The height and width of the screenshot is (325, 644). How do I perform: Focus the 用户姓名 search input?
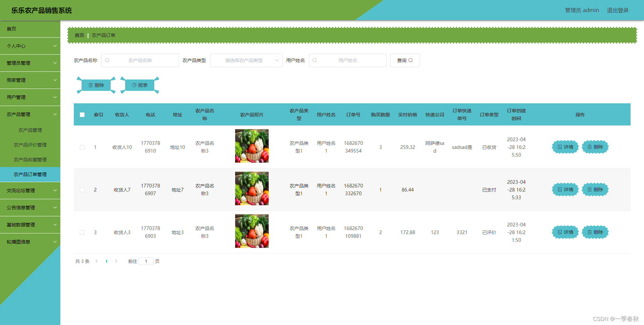(348, 60)
